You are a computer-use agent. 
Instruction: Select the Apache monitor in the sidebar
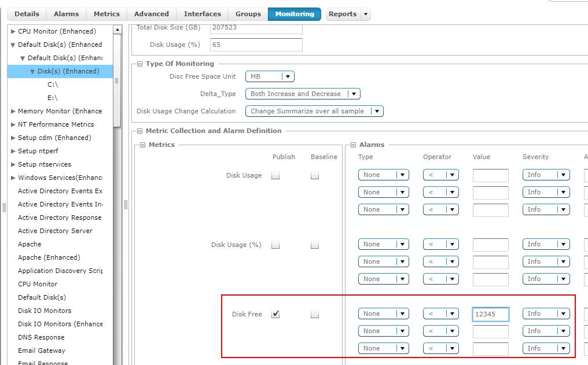coord(30,244)
